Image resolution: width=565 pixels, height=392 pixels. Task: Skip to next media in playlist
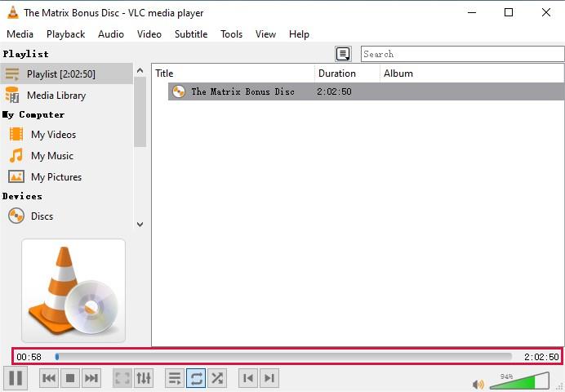(91, 378)
